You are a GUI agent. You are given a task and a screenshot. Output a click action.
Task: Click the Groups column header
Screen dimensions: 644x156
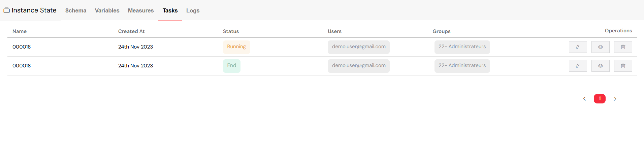pos(442,31)
